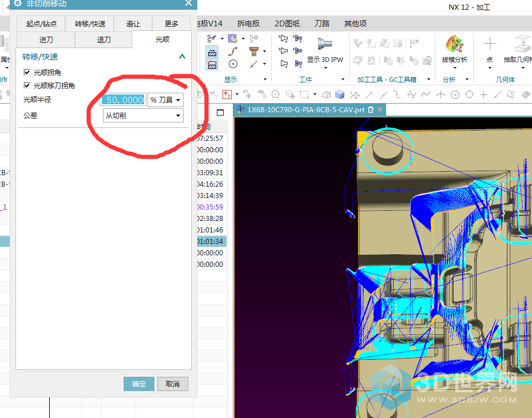Screen dimensions: 532x418
Task: Click the top-right filled workpiece IPW icon
Action: coord(298,38)
